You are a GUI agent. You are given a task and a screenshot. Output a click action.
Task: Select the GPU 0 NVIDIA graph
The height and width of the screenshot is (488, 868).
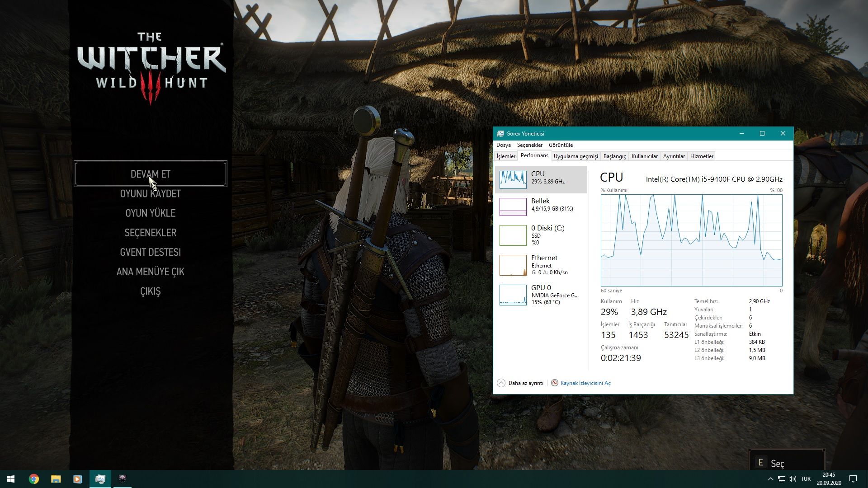tap(513, 295)
